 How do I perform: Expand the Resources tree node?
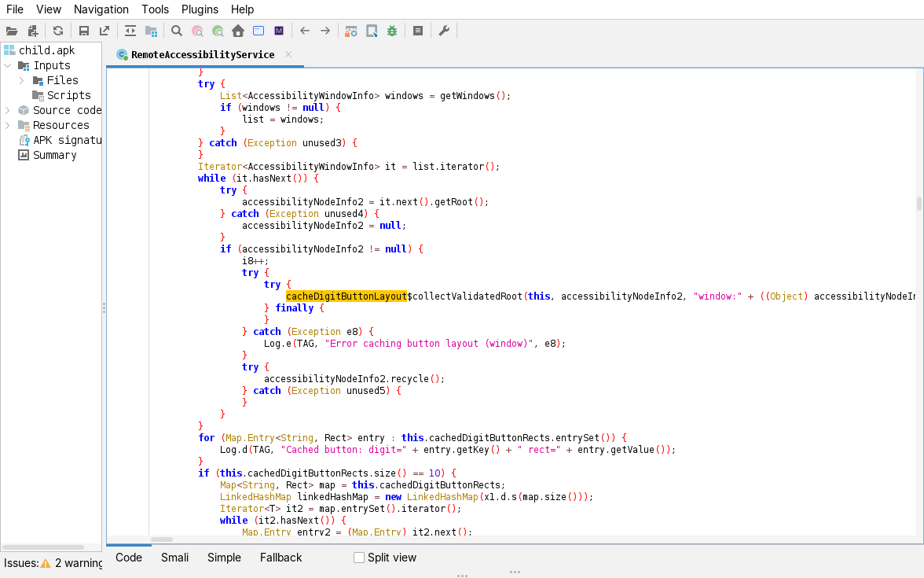pos(8,125)
